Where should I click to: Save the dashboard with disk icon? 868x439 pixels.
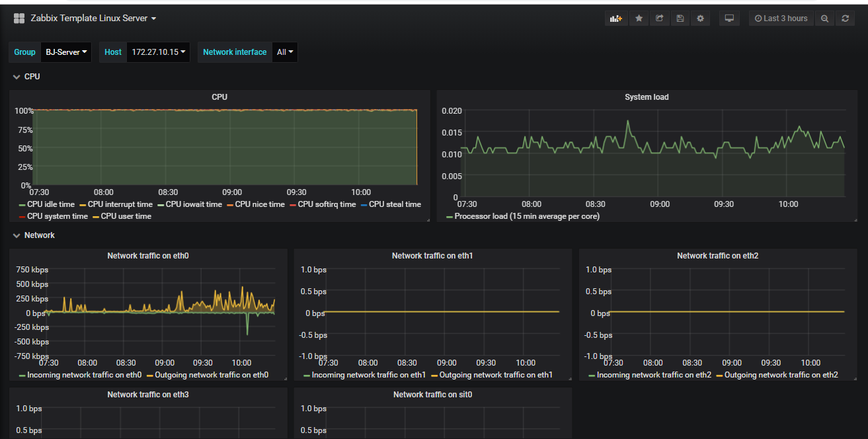(680, 19)
